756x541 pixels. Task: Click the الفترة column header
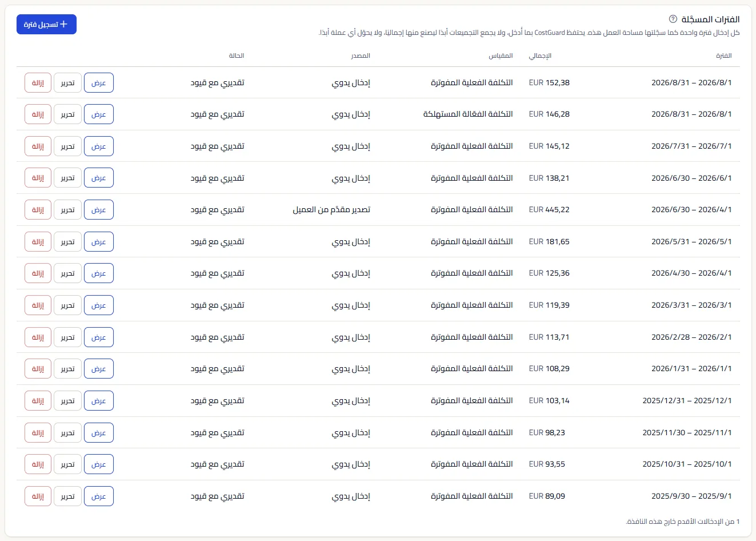pyautogui.click(x=723, y=55)
